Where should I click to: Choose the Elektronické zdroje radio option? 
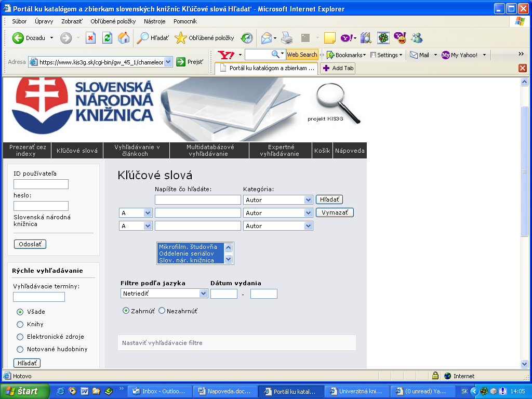tap(20, 337)
